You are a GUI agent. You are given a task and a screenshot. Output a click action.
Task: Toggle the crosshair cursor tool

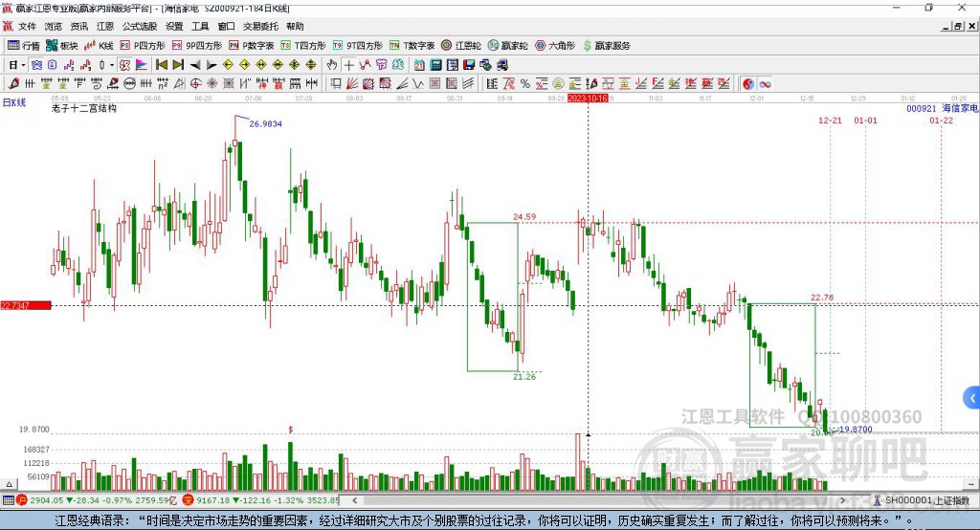pyautogui.click(x=348, y=65)
